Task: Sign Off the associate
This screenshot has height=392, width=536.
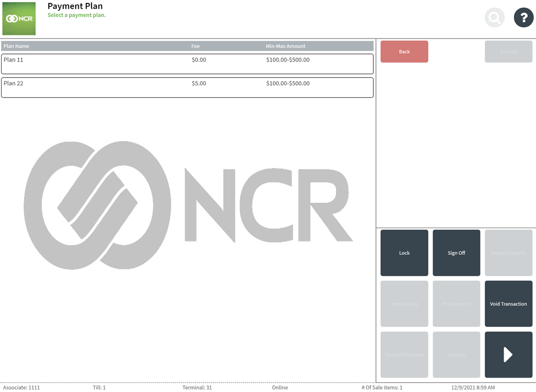Action: point(456,253)
